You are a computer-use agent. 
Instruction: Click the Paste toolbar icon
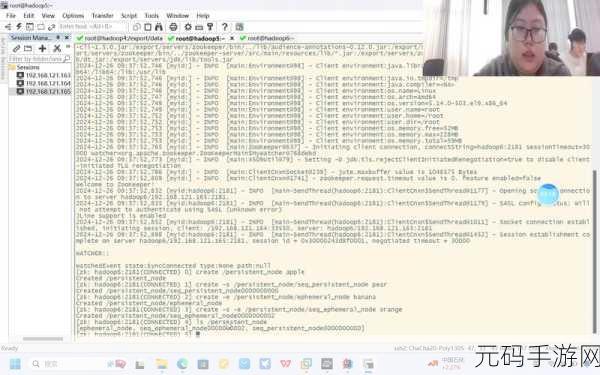pos(148,27)
